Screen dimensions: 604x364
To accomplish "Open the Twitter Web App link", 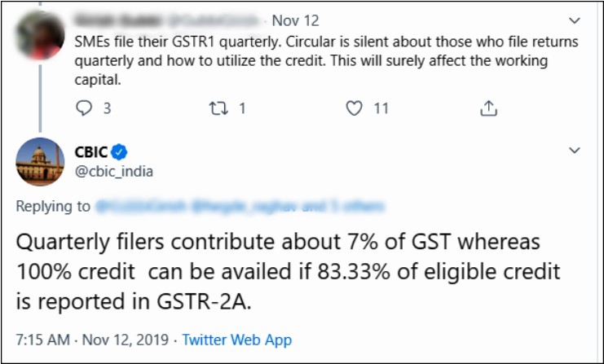I will (x=236, y=340).
